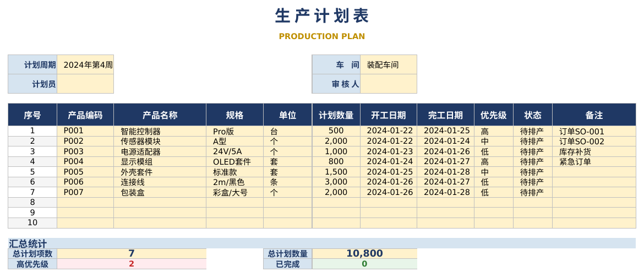Select the empty 计划员 input cell

[85, 84]
